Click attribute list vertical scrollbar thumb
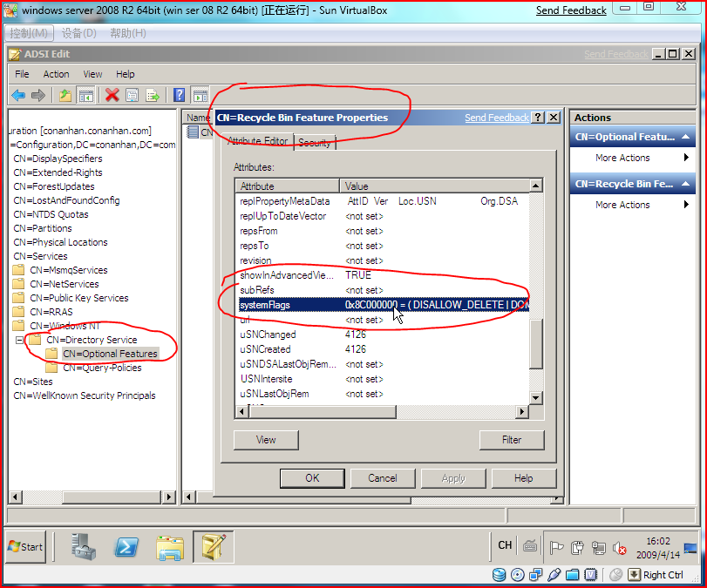707x588 pixels. coord(535,344)
